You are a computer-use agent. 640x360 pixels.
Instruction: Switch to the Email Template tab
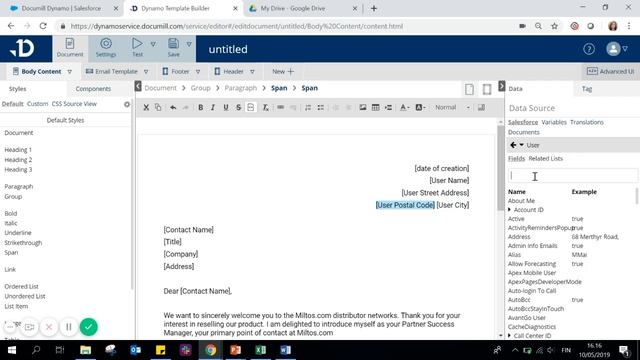(x=111, y=71)
